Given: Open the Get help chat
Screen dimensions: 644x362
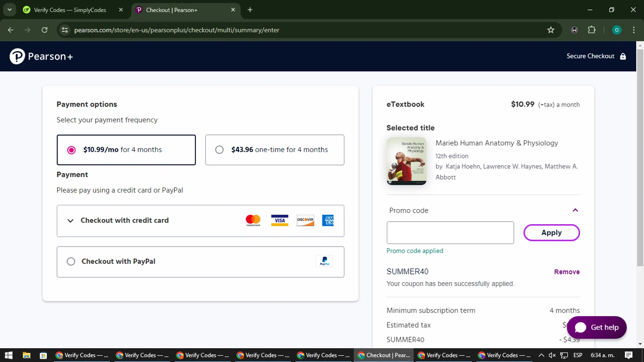Looking at the screenshot, I should click(597, 327).
